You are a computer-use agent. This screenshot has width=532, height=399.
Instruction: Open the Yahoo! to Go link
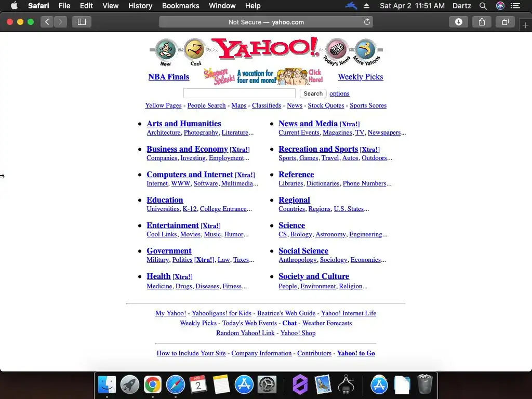(x=356, y=353)
